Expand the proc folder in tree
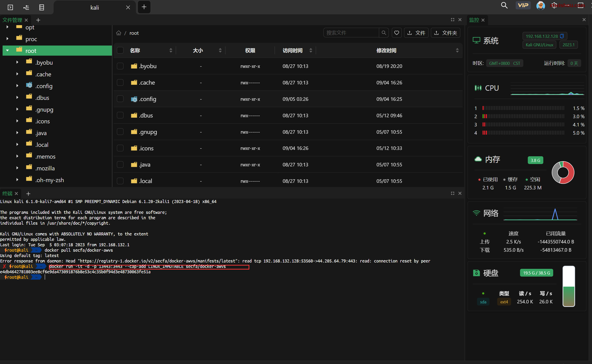 (x=8, y=39)
